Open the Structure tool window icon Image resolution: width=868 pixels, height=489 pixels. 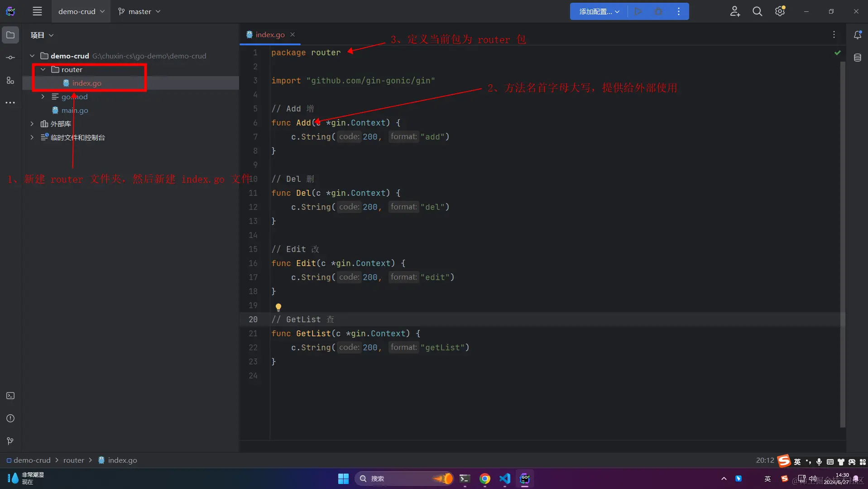coord(10,80)
